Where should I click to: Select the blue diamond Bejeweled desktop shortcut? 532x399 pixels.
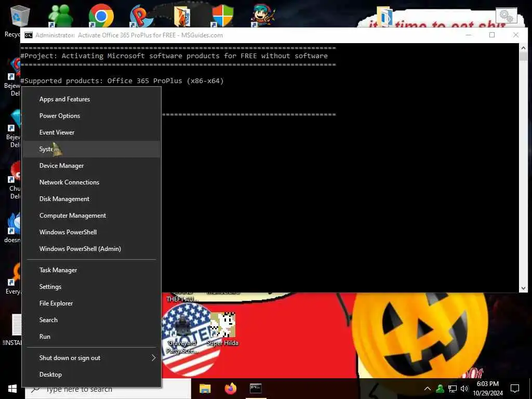pyautogui.click(x=14, y=128)
